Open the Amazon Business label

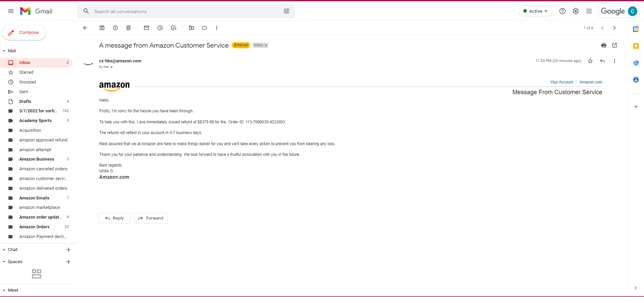coord(36,159)
